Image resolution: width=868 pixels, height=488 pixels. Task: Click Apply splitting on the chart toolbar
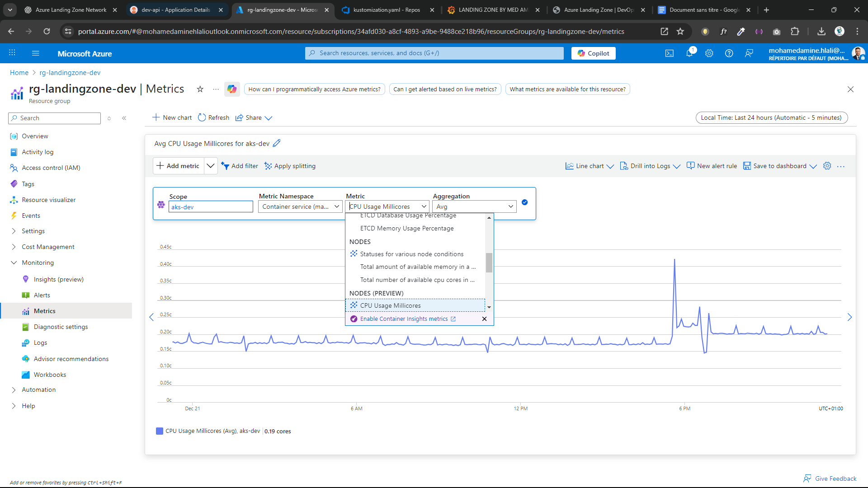pyautogui.click(x=290, y=166)
